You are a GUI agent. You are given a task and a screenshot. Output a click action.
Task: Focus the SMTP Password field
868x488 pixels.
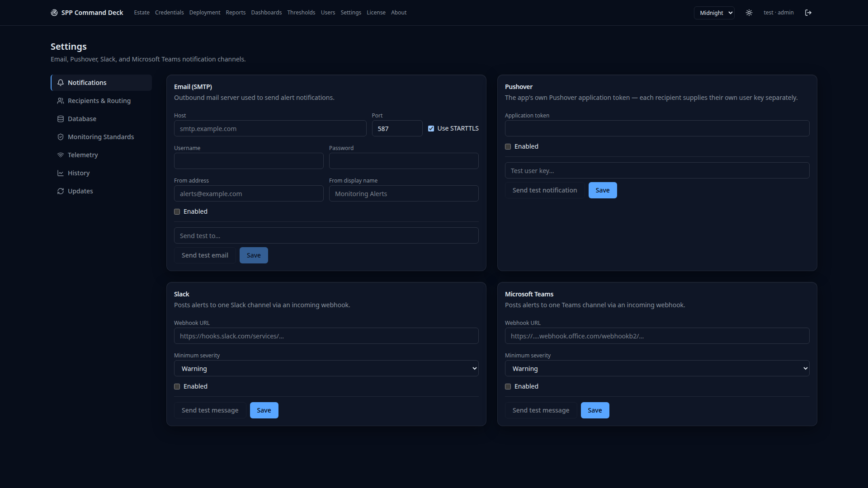[x=404, y=161]
